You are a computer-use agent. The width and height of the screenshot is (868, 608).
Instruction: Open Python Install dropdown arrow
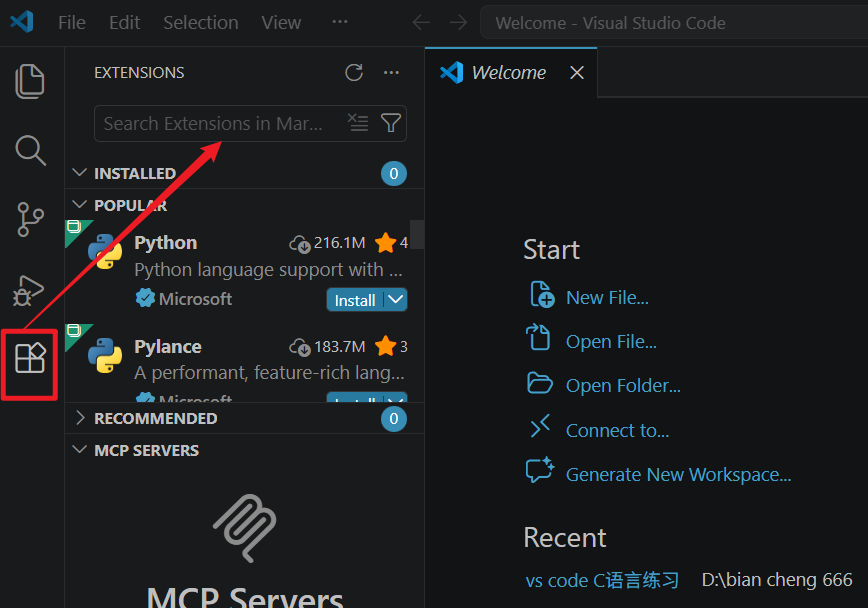(396, 300)
